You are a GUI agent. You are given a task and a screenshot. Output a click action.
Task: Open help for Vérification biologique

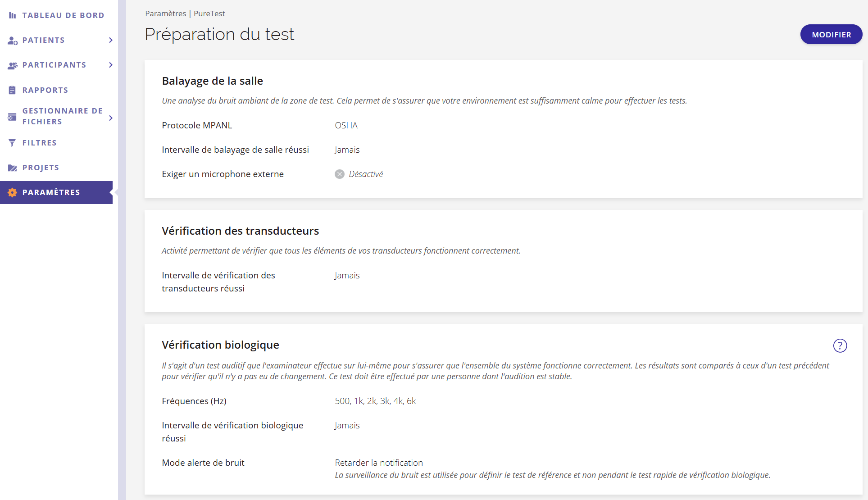(x=840, y=345)
